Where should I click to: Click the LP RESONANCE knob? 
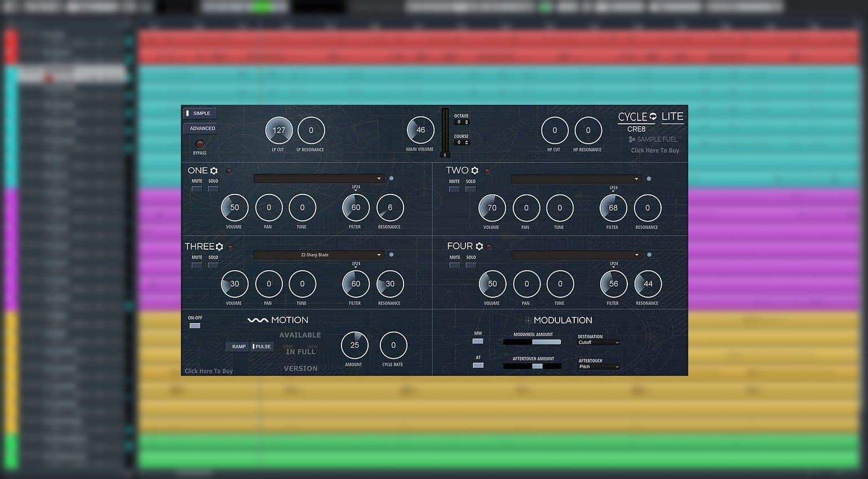click(x=311, y=130)
